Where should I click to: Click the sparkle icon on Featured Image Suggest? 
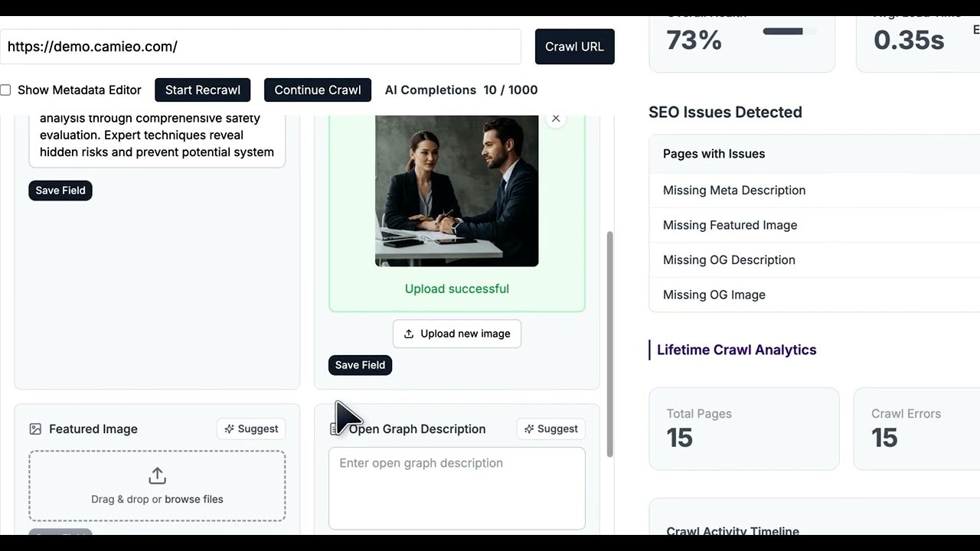230,429
